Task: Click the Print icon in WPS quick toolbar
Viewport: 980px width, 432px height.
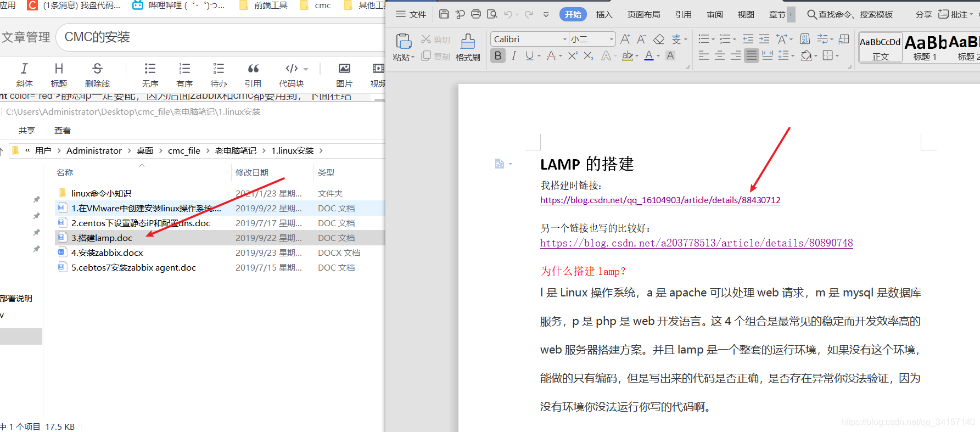Action: pos(476,14)
